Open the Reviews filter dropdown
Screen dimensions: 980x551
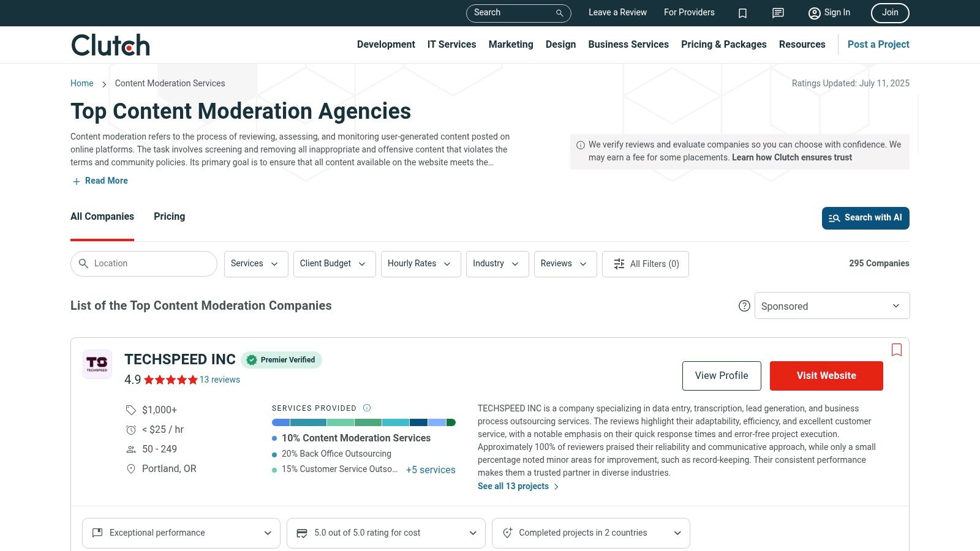tap(565, 264)
